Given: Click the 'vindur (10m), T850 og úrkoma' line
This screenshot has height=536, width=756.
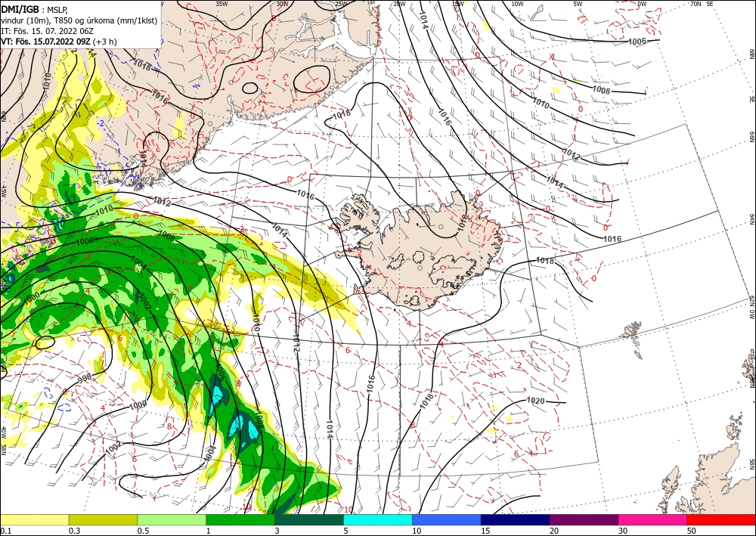Looking at the screenshot, I should 57,20.
